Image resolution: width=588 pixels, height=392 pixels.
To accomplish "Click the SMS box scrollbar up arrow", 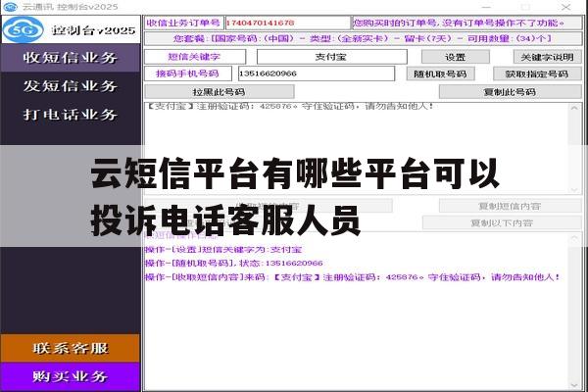I will click(x=574, y=109).
